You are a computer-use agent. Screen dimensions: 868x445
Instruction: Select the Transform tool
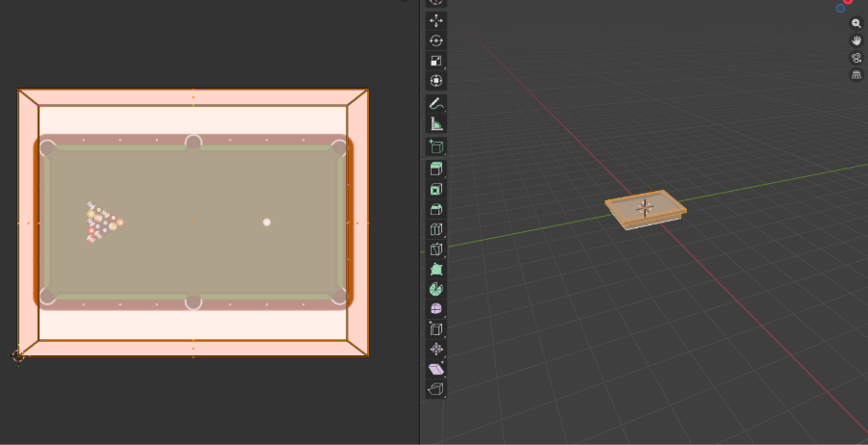tap(436, 81)
